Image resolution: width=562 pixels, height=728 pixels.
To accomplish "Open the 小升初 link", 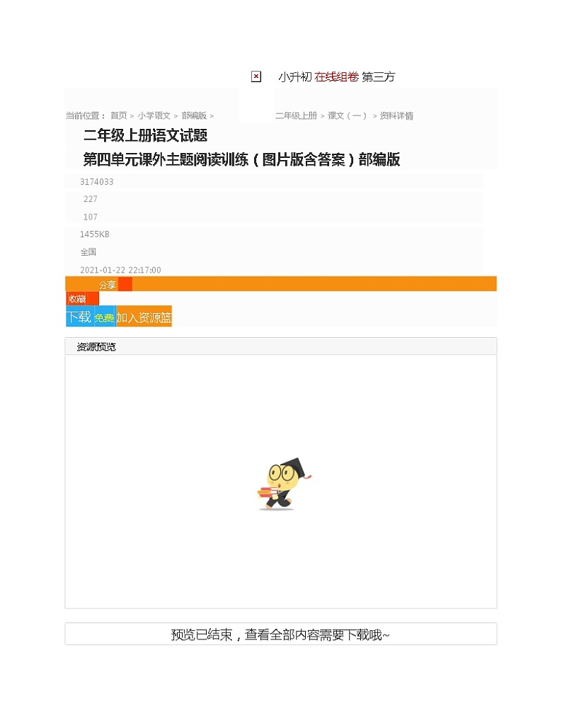I will 294,77.
